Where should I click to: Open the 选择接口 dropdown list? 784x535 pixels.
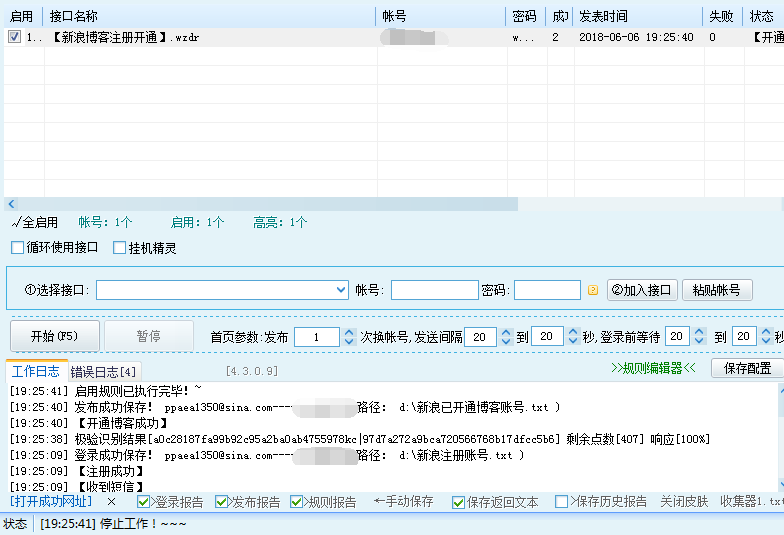(341, 290)
